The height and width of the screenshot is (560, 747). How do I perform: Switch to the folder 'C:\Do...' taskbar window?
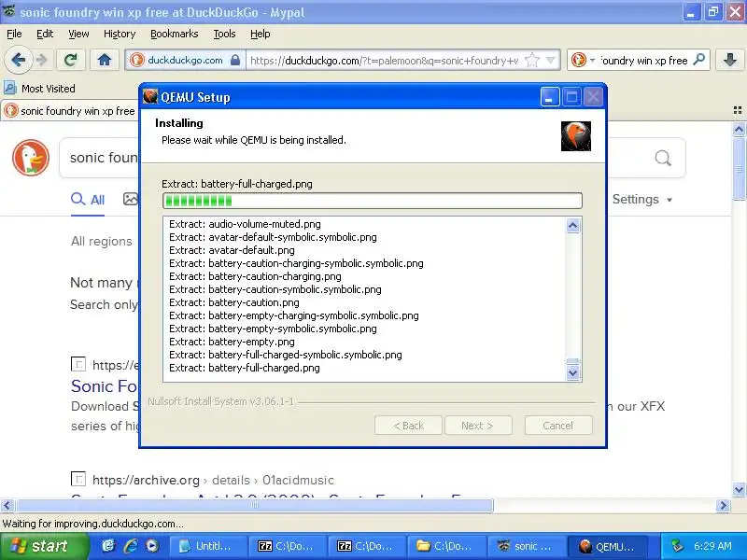[446, 546]
